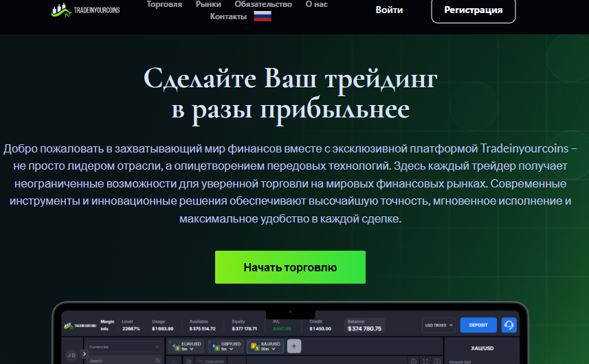
Task: Click the Credit $1 450.00 value
Action: click(x=320, y=329)
